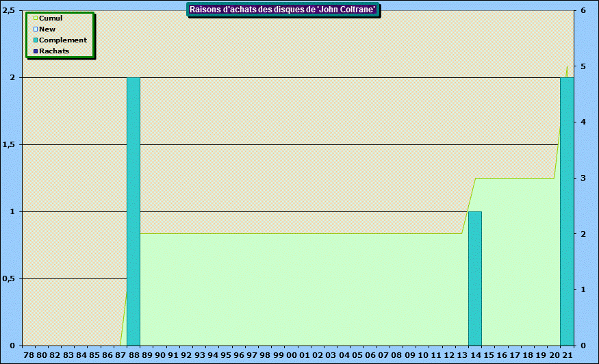599x364 pixels.
Task: Select the 'Cumul' legend label
Action: point(51,18)
